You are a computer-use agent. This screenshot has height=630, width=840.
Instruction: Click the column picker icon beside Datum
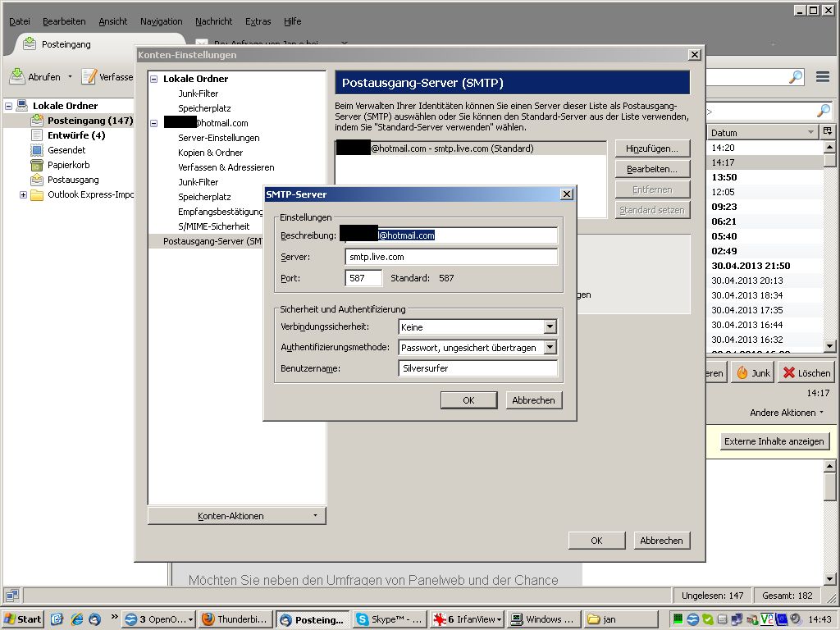coord(828,132)
